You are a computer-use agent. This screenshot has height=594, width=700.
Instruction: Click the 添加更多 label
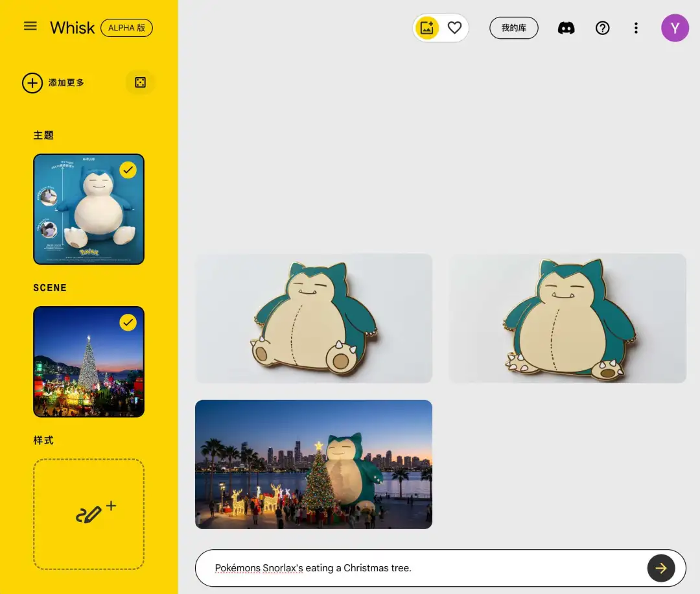(66, 82)
